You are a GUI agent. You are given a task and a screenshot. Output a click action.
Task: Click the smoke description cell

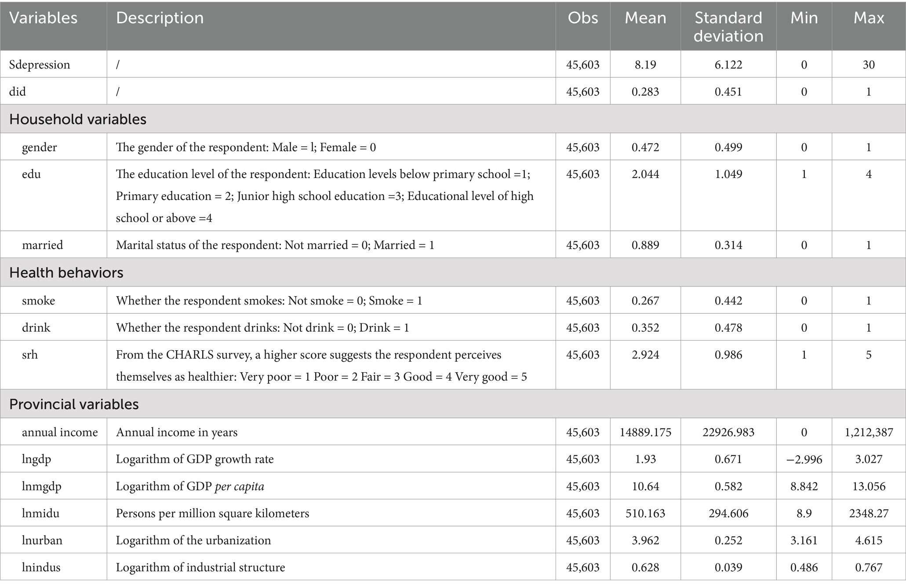[331, 301]
